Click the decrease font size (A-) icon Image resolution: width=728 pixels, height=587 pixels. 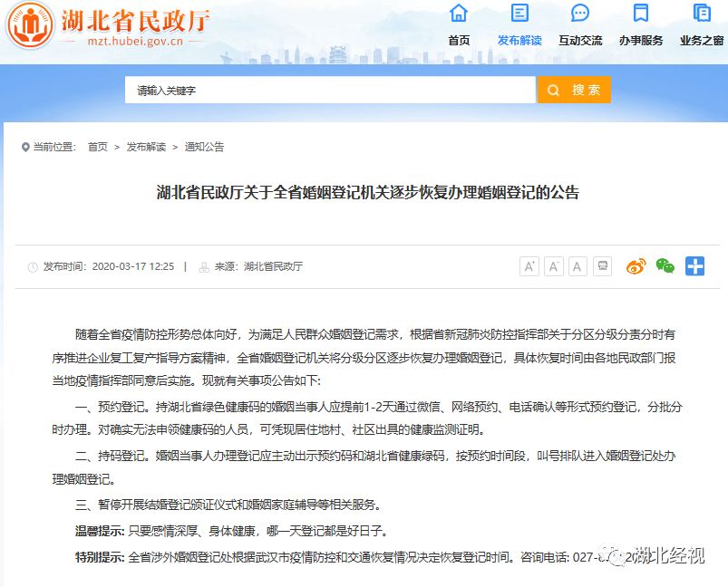point(554,266)
